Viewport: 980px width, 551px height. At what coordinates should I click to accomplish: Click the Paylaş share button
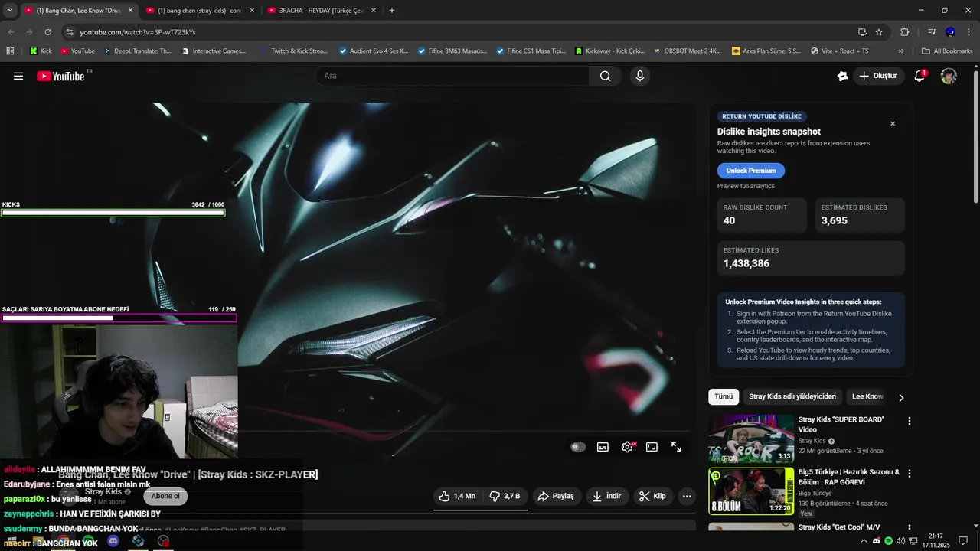(556, 496)
